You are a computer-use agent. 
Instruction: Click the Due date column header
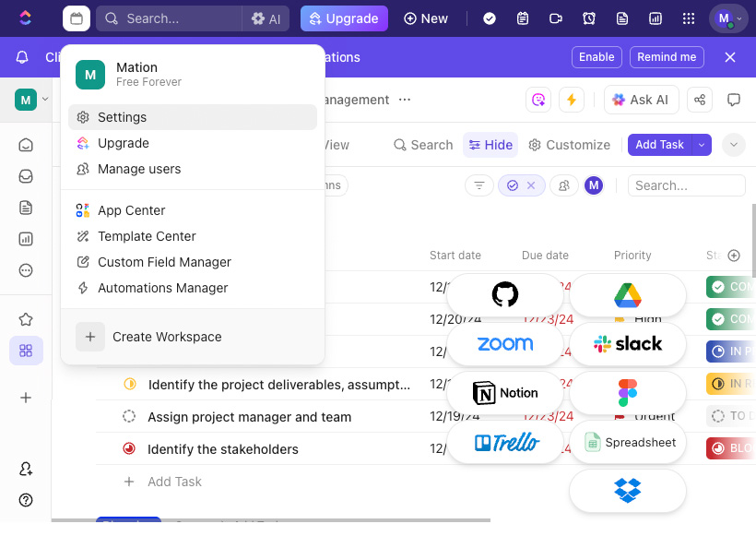[545, 256]
